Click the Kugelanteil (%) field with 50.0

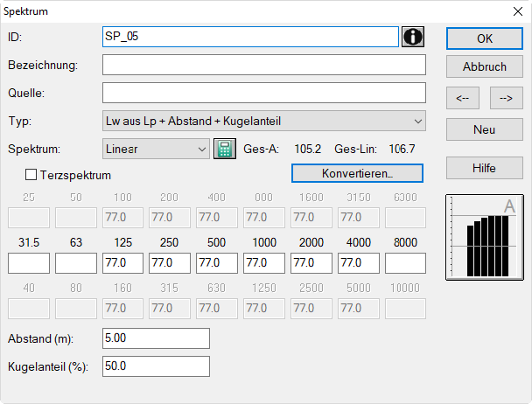tap(156, 366)
